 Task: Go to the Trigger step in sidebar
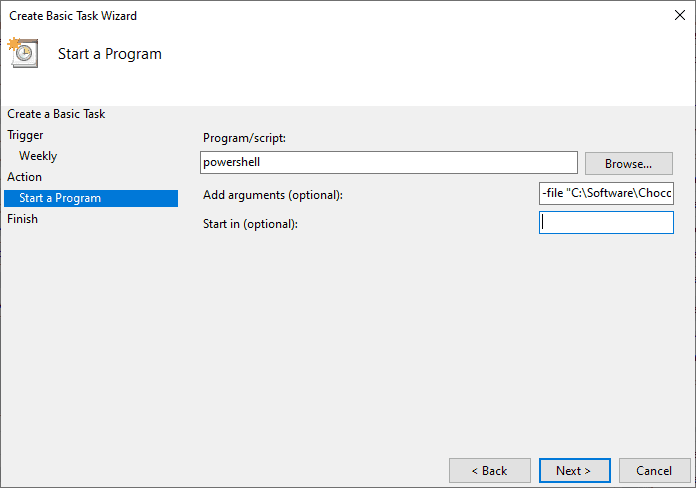point(25,135)
